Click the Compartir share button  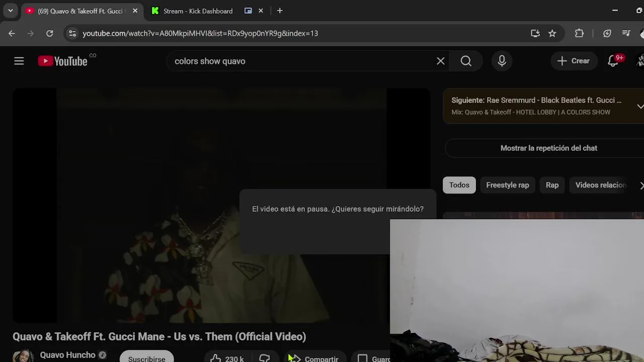(x=315, y=357)
